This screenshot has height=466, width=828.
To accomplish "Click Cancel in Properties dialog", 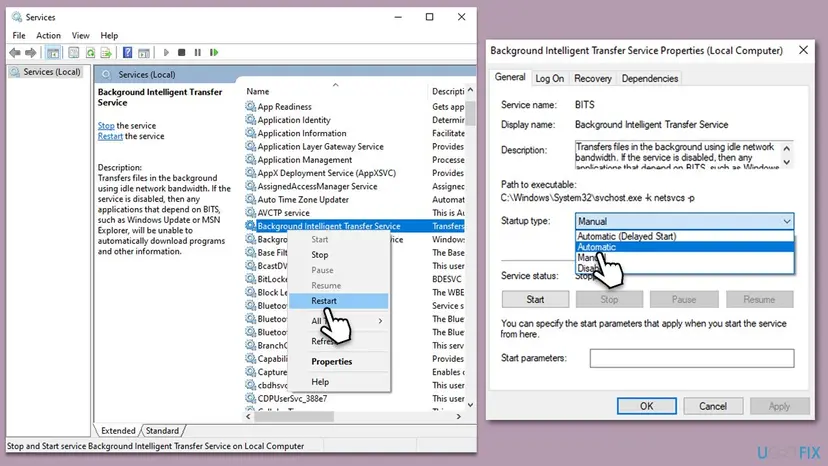I will 713,406.
